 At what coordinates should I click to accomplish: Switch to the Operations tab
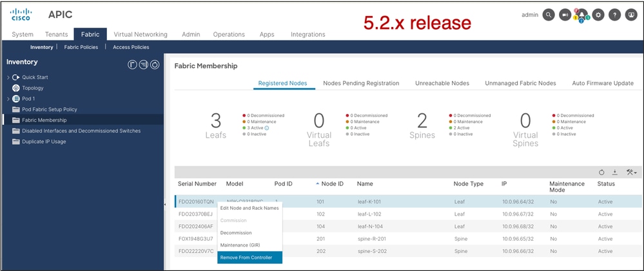click(x=229, y=35)
